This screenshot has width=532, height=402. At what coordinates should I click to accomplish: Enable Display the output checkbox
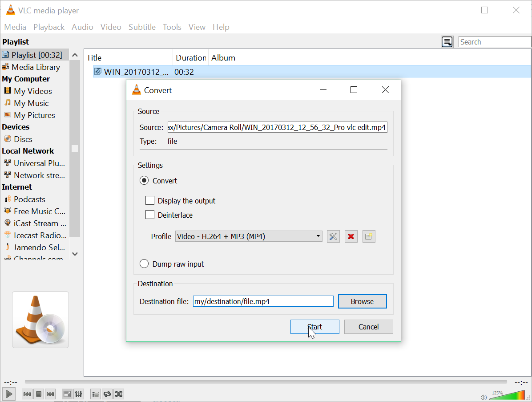149,201
